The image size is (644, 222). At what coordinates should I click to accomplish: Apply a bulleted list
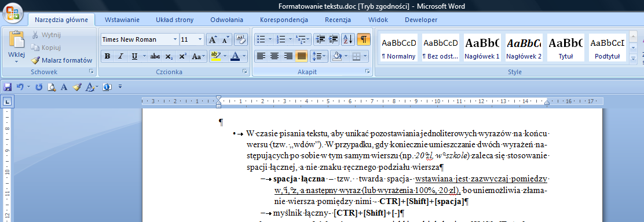(x=261, y=39)
